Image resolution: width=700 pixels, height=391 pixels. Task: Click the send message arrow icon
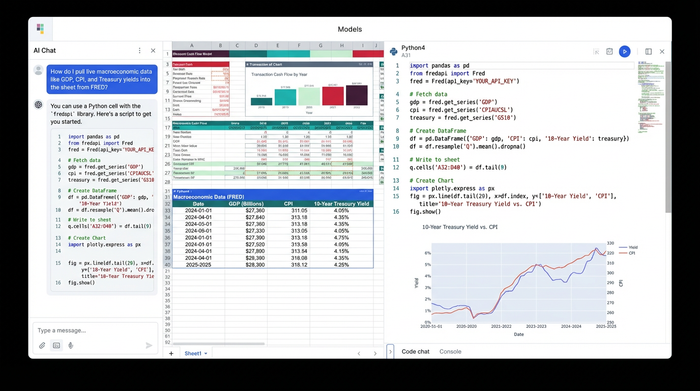pos(149,345)
